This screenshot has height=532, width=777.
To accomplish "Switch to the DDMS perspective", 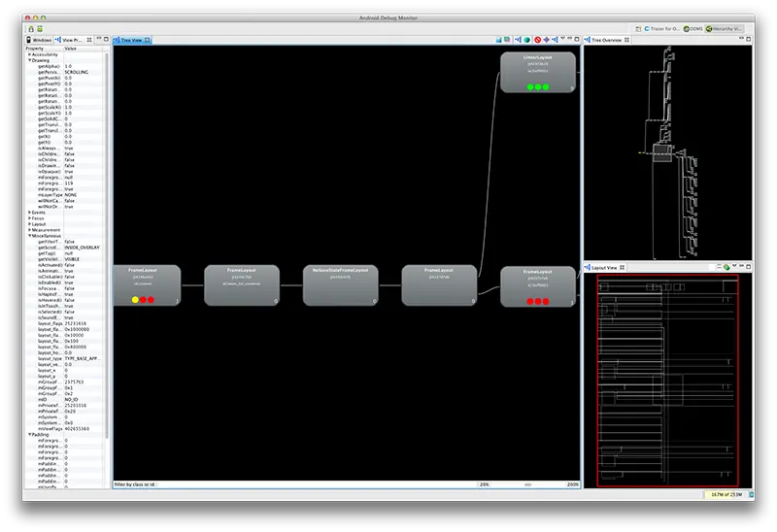I will pos(693,29).
